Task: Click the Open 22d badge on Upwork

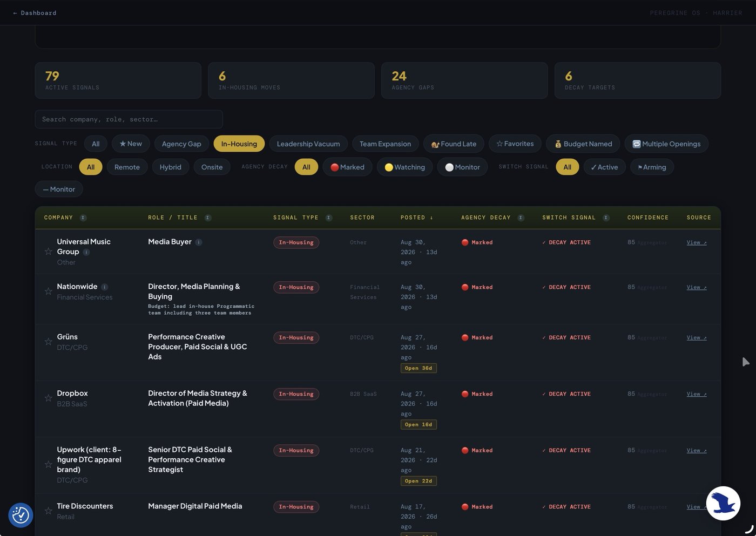Action: click(418, 481)
